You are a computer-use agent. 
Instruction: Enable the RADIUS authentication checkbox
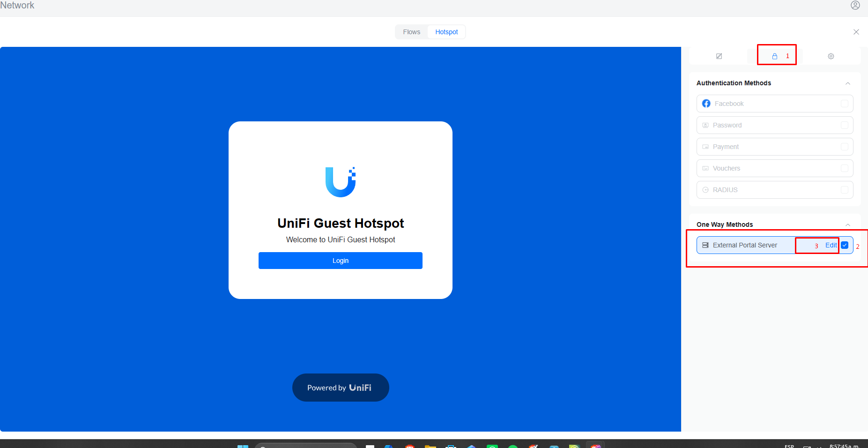coord(845,190)
